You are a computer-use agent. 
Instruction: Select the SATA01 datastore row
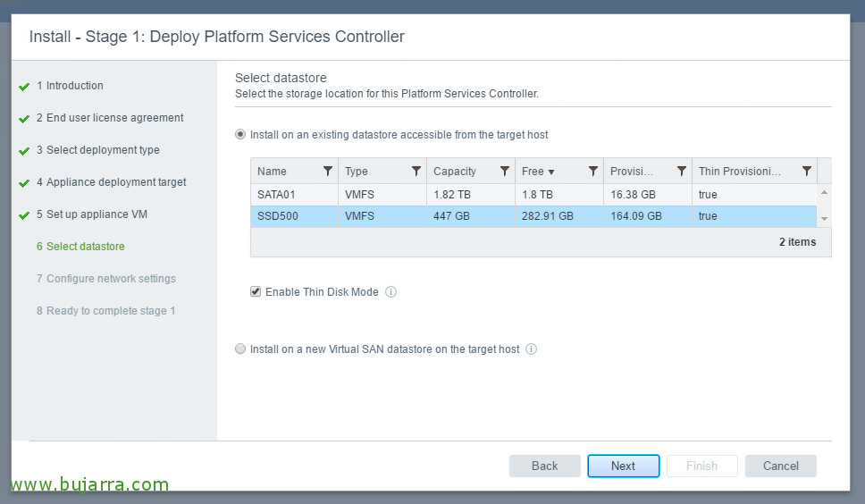click(x=533, y=195)
